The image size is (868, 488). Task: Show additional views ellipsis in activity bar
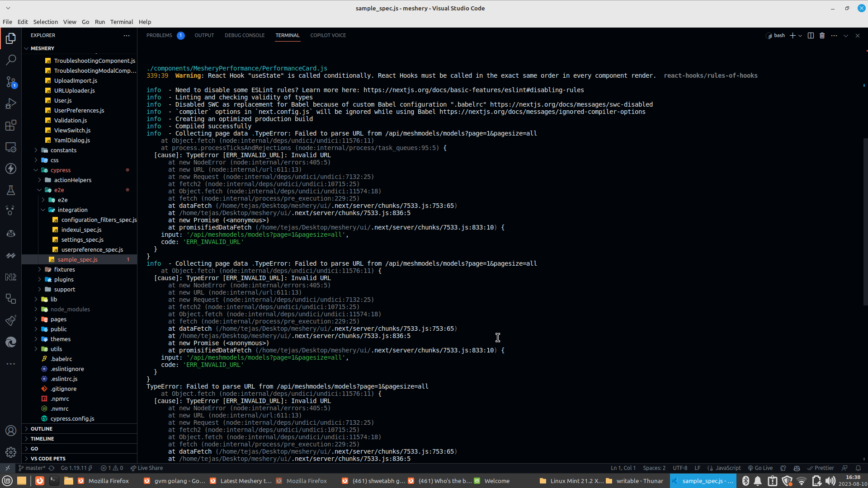(11, 364)
